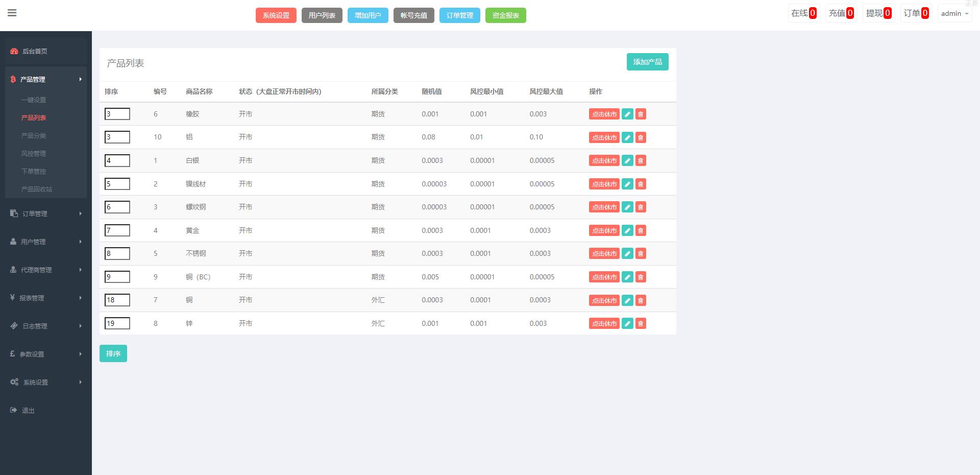
Task: Click the hamburger menu icon
Action: [12, 13]
